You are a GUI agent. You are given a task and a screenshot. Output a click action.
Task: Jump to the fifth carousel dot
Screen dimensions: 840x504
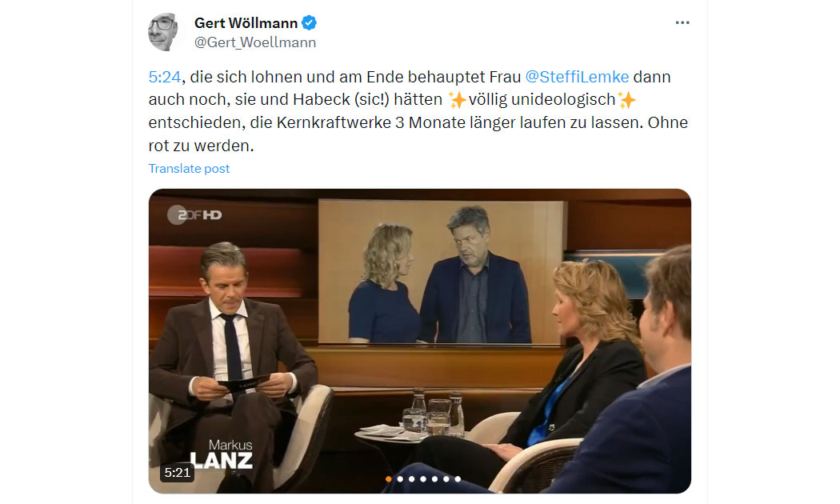tap(434, 479)
